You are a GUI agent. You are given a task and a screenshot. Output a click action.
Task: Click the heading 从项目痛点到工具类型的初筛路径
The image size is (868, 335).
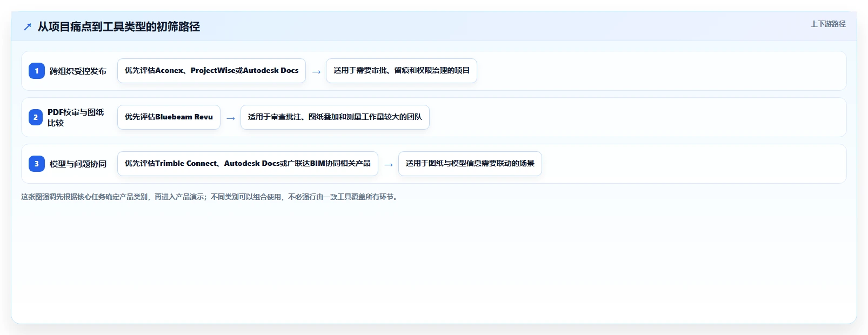point(119,26)
